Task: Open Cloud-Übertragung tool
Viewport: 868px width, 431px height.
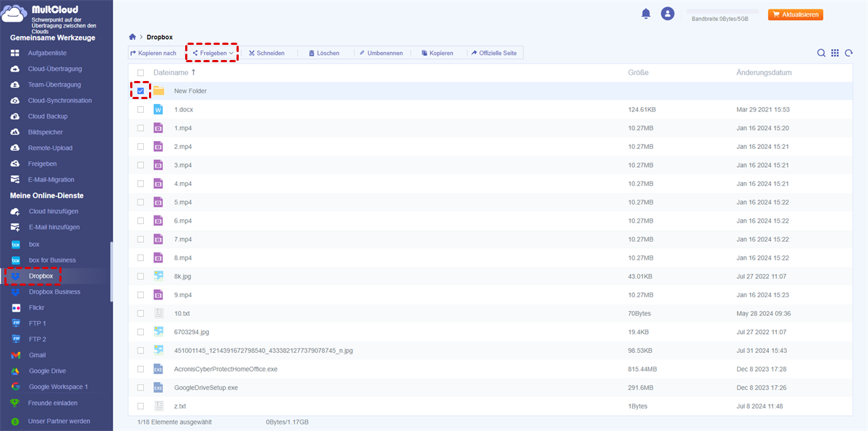Action: point(55,69)
